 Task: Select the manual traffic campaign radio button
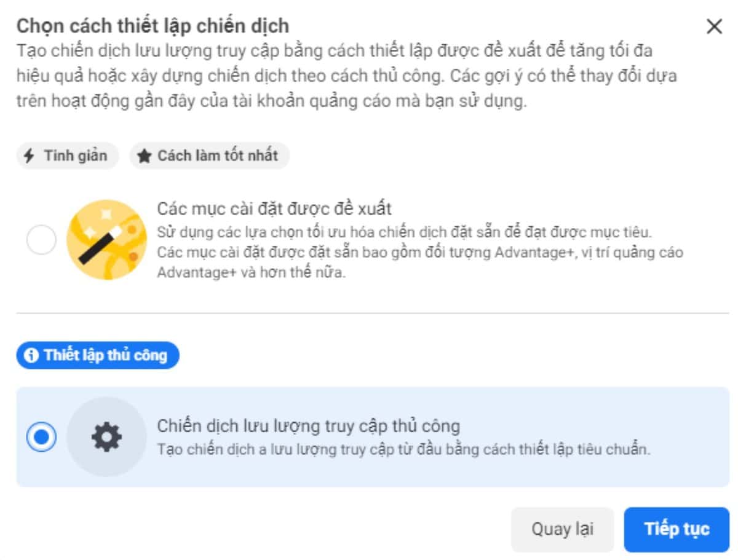coord(41,437)
